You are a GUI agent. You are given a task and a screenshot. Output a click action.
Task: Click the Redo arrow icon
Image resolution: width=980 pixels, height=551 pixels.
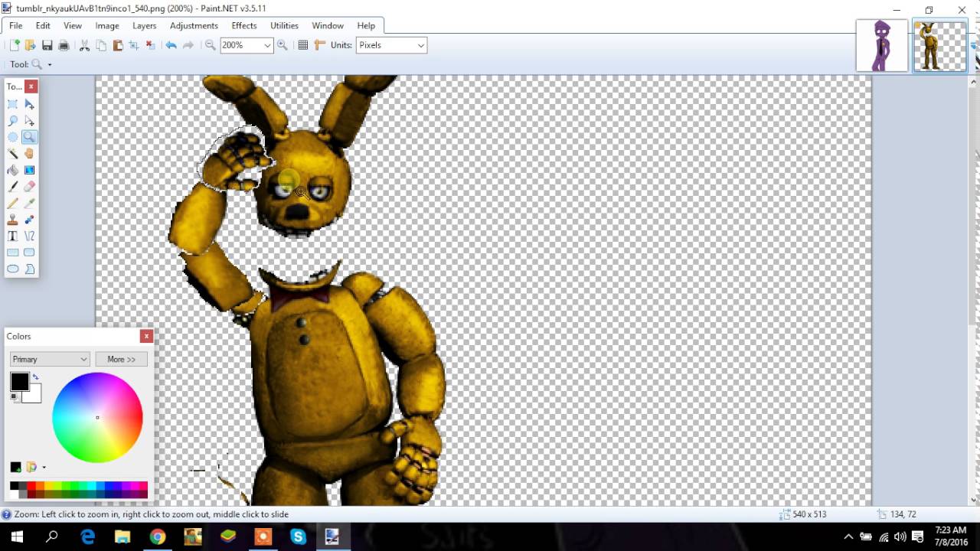pos(188,45)
